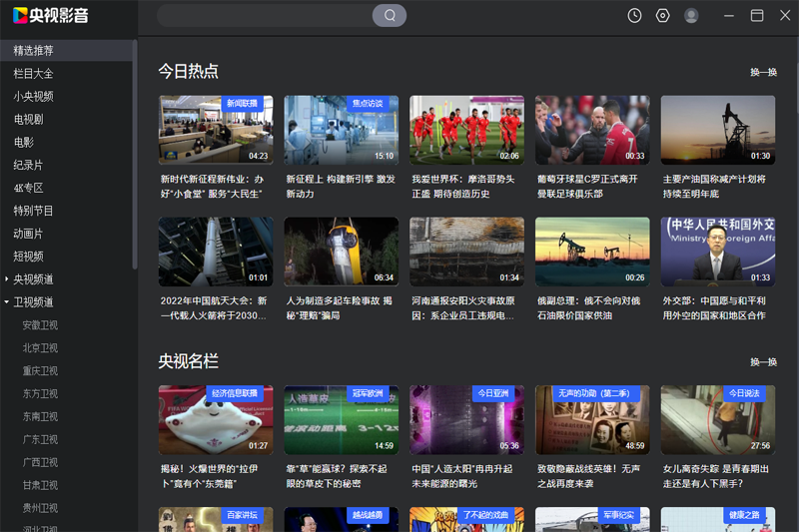The height and width of the screenshot is (532, 799).
Task: Minimize the 央视影音 window
Action: (x=729, y=15)
